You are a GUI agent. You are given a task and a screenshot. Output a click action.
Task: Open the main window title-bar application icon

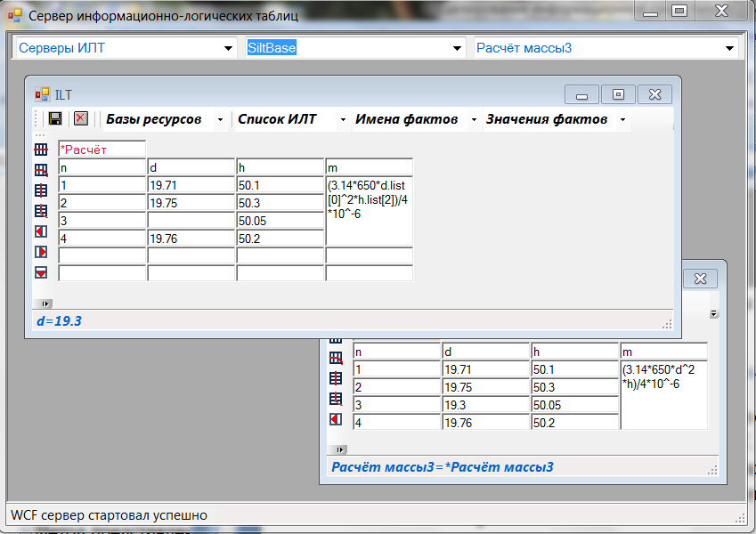(15, 15)
